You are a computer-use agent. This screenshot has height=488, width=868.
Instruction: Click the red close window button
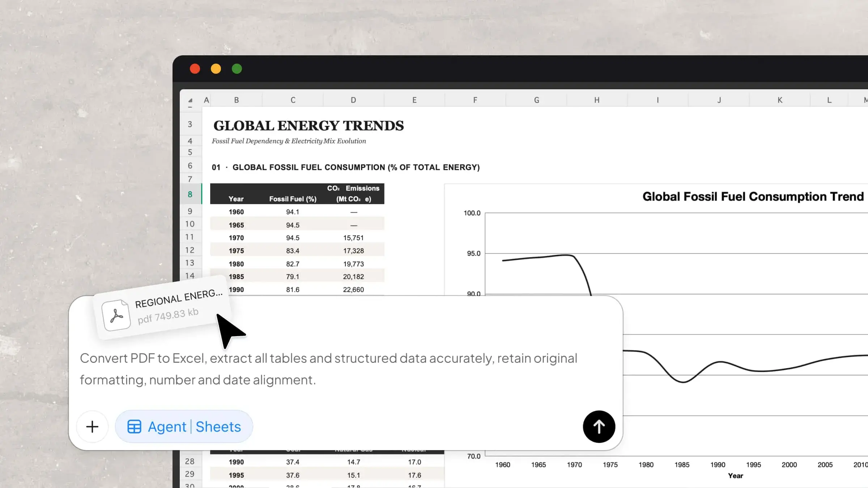tap(195, 69)
